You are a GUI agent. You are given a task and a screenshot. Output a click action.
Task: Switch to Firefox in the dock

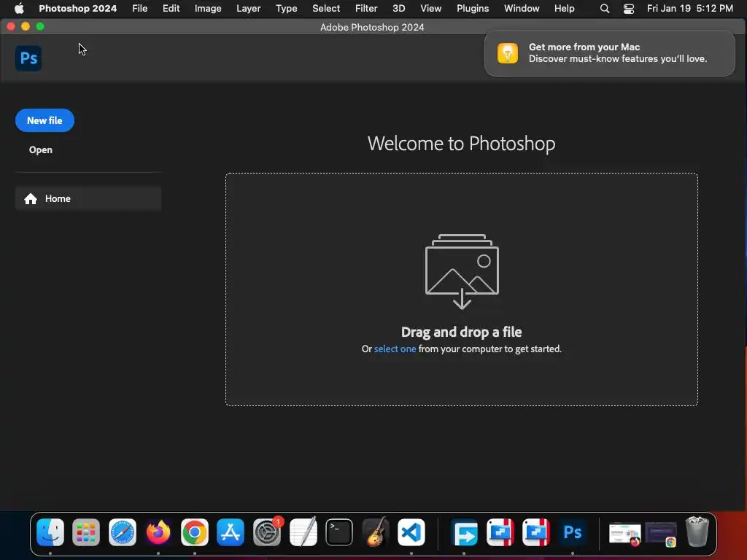coord(158,532)
